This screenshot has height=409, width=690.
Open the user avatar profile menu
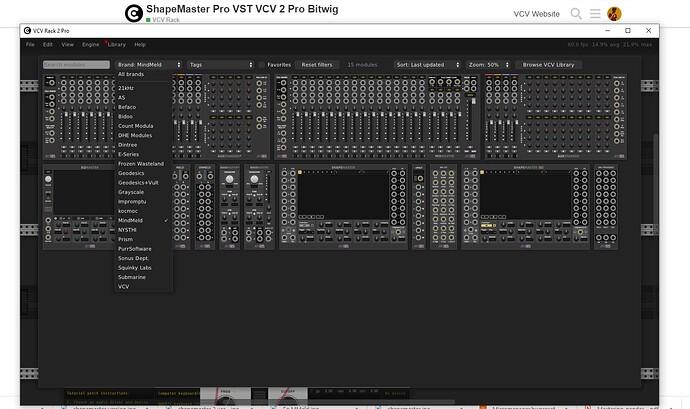click(614, 14)
